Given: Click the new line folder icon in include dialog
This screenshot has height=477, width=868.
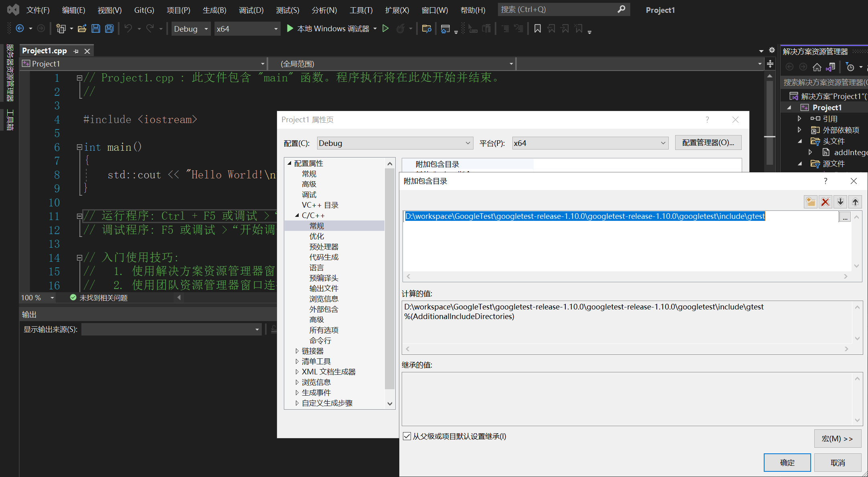Looking at the screenshot, I should click(811, 202).
